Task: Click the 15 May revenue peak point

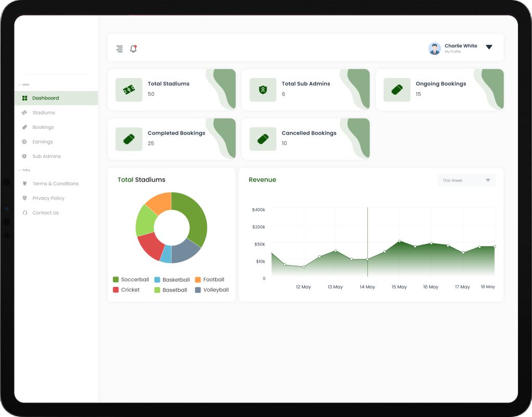Action: click(400, 241)
